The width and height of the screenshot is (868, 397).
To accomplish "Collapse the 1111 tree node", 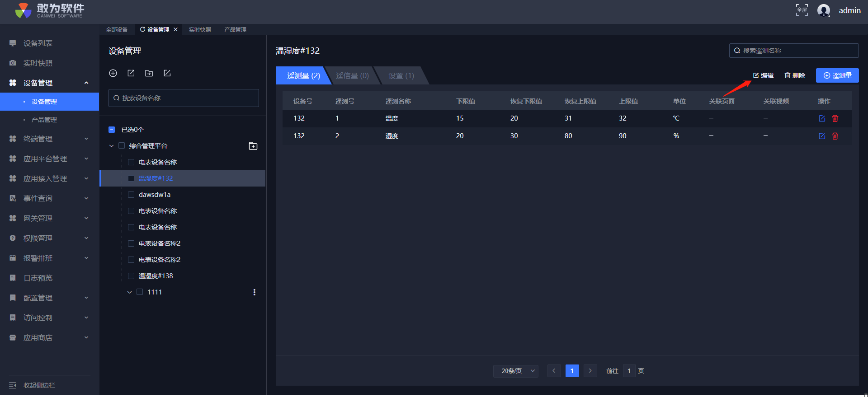I will point(129,292).
